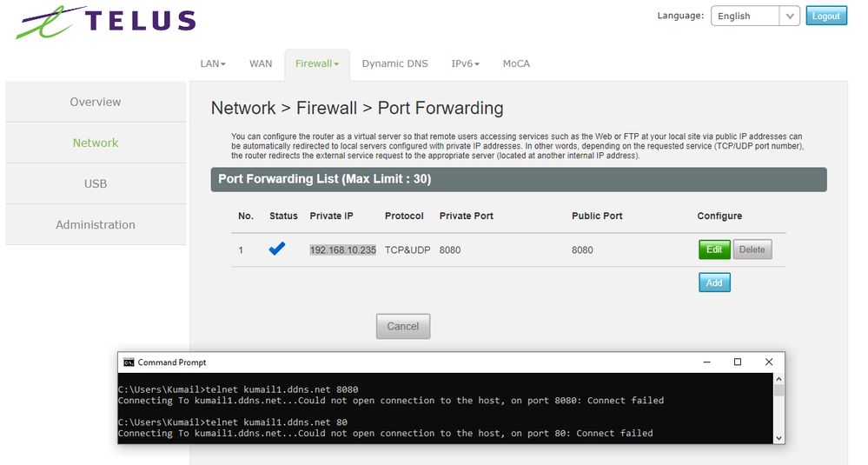
Task: Click the Logout button
Action: [x=825, y=17]
